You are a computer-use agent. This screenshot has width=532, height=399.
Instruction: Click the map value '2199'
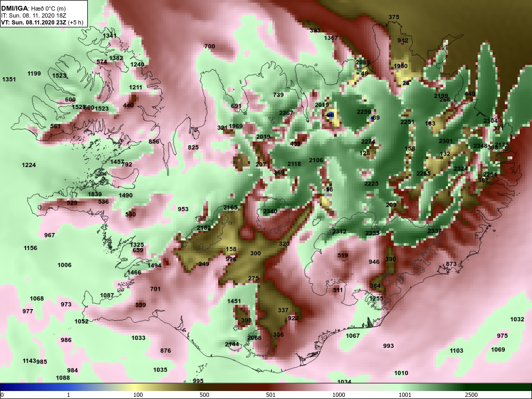pos(440,96)
